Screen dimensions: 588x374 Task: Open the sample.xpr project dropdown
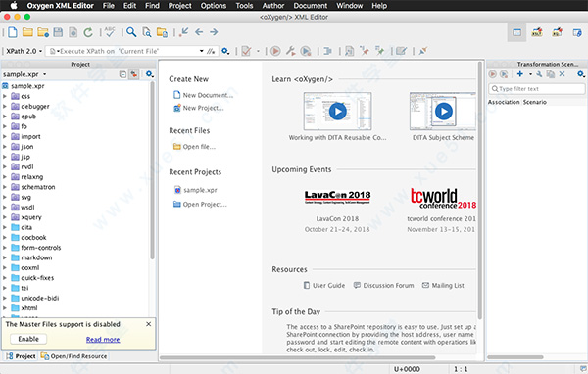[24, 74]
